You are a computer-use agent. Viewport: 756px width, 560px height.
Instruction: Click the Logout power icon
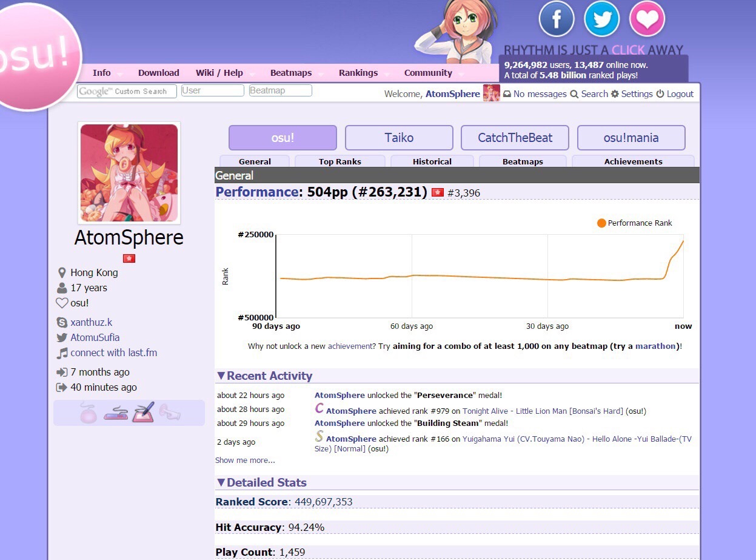point(660,94)
